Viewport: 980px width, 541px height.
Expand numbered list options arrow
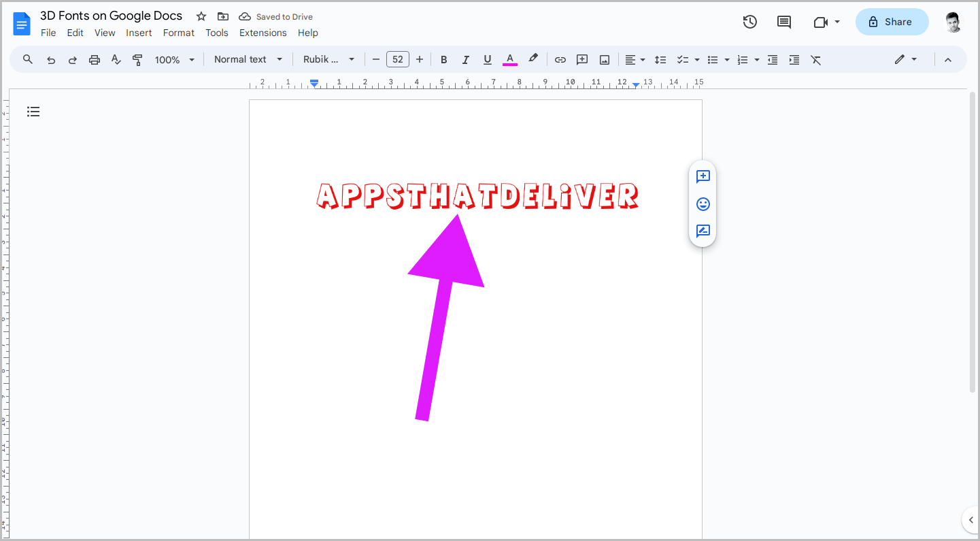[757, 60]
